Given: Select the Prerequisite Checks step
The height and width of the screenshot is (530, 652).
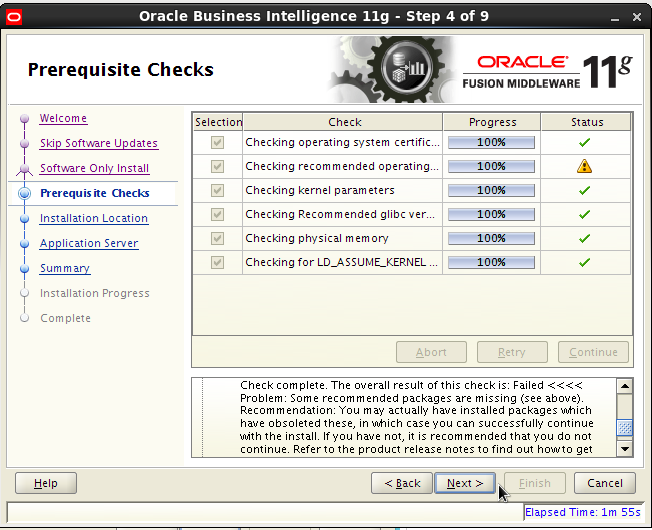Looking at the screenshot, I should 95,193.
